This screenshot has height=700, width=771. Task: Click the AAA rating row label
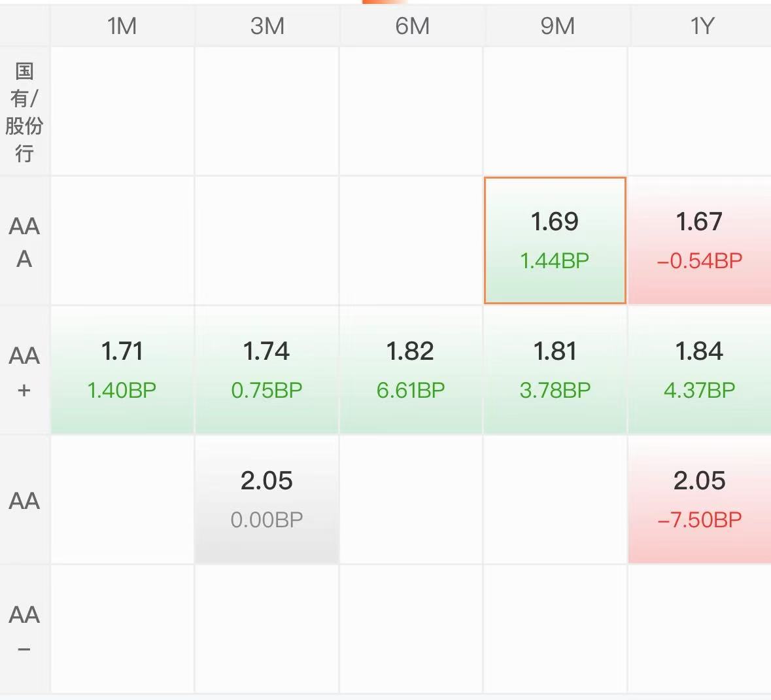tap(24, 241)
